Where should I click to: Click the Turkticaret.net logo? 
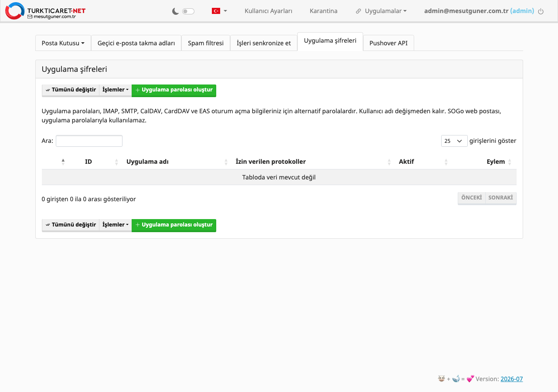(45, 11)
